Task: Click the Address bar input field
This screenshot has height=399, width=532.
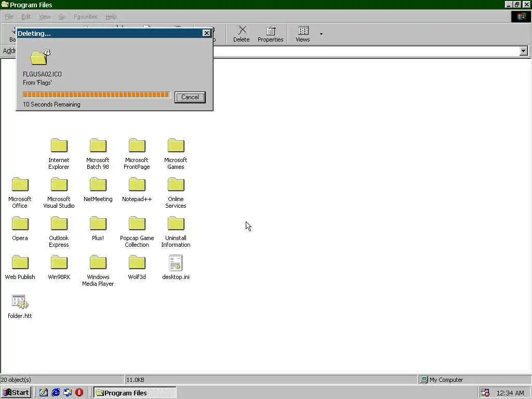Action: [366, 51]
